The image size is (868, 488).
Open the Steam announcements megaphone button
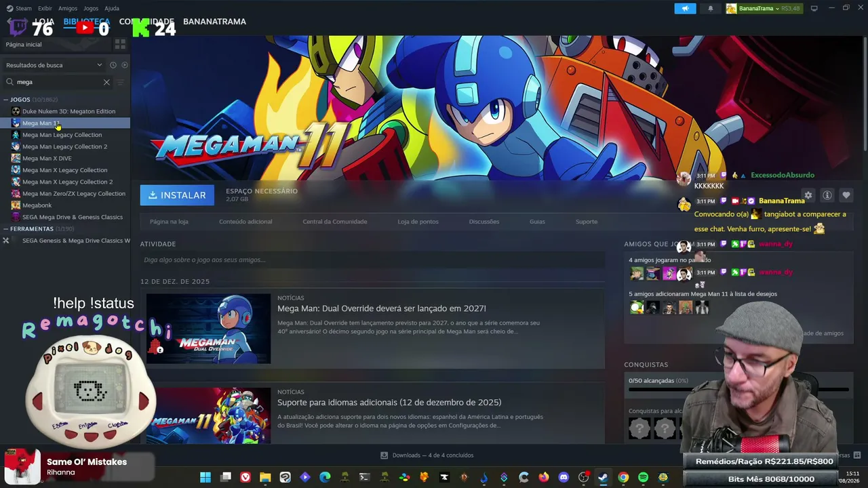click(685, 8)
